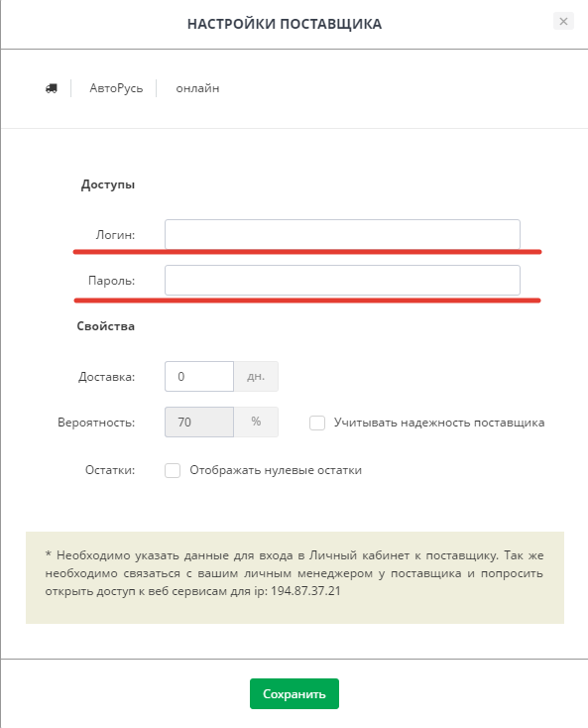Click the Вероятность percent field
Image resolution: width=588 pixels, height=728 pixels.
click(199, 422)
